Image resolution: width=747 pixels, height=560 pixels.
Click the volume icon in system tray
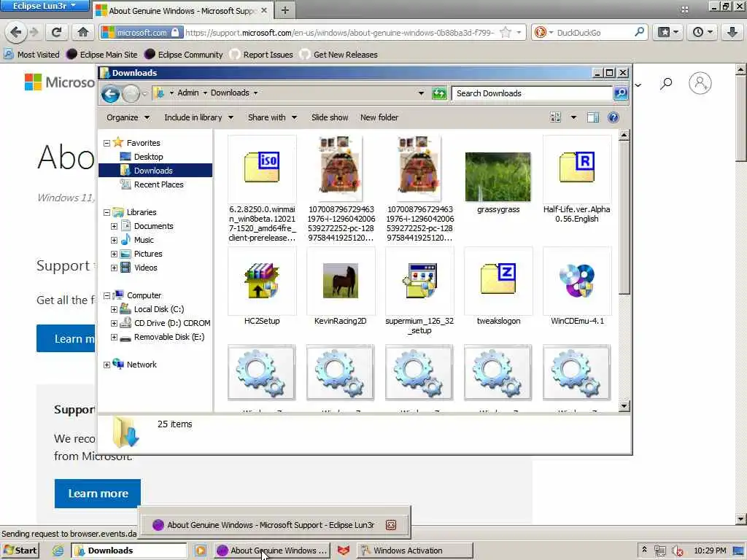click(x=677, y=551)
